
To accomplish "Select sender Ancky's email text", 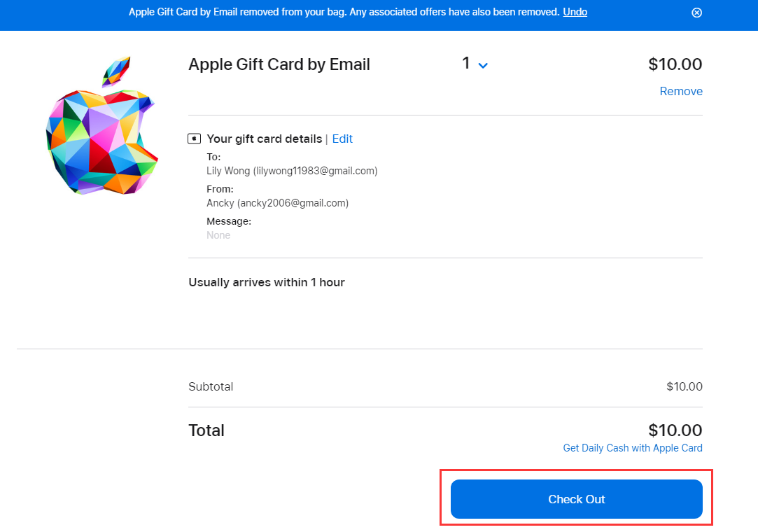I will 293,202.
